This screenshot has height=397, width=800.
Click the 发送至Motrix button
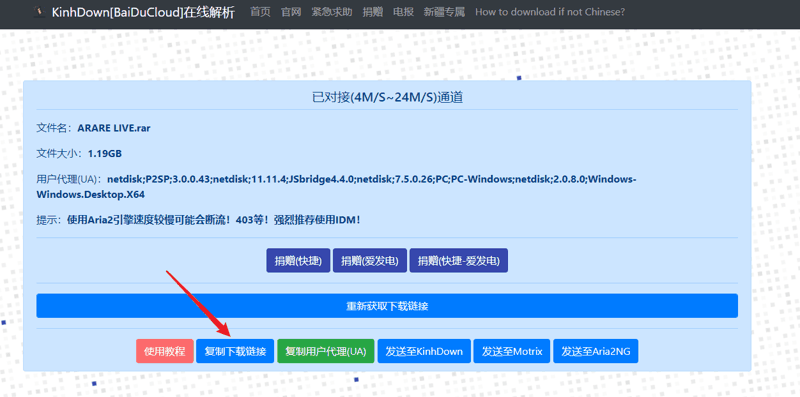tap(512, 351)
